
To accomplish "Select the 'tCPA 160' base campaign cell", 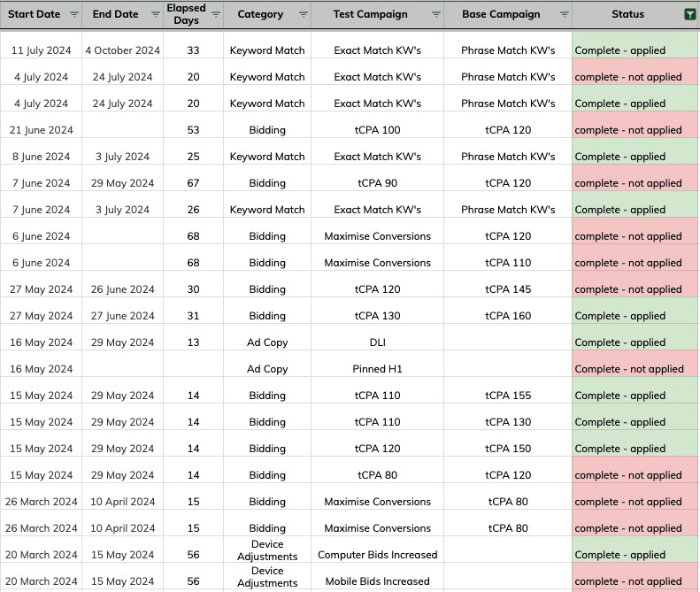I will tap(508, 316).
